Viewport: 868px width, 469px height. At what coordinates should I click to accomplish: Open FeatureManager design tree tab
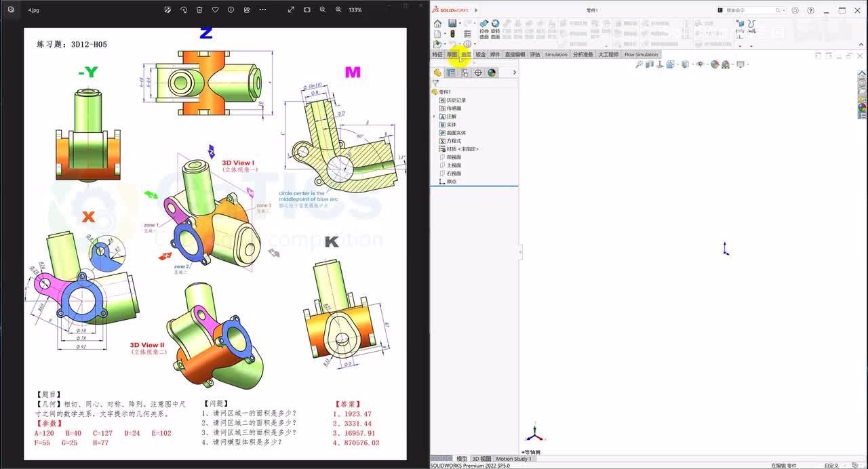(437, 73)
